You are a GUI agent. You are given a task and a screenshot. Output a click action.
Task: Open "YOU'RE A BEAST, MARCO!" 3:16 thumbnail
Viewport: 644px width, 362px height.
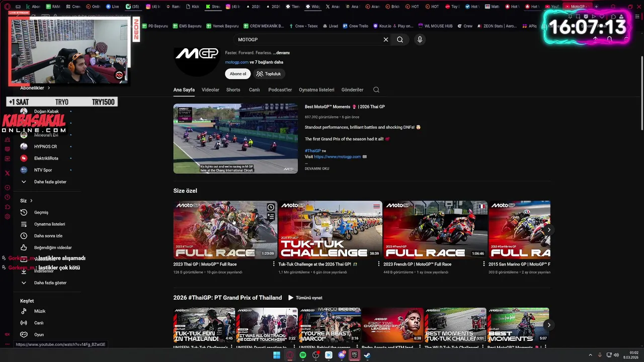(x=330, y=325)
